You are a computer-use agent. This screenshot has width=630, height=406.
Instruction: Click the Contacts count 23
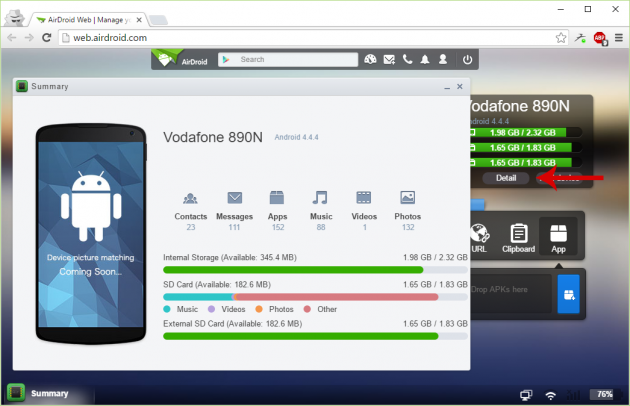point(190,227)
